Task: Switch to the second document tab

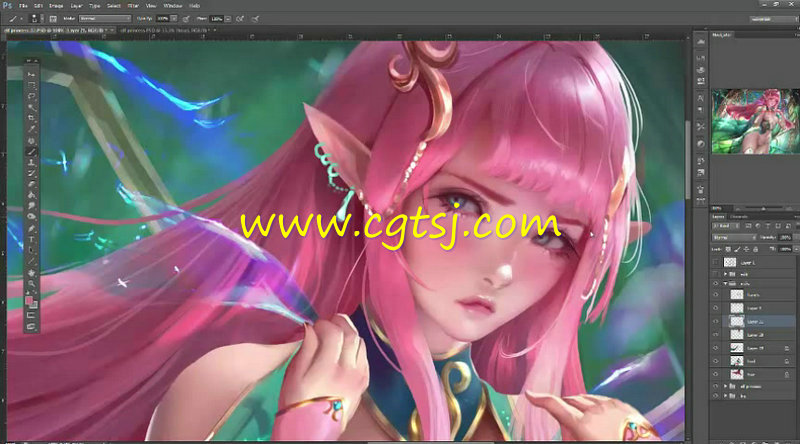Action: click(165, 31)
